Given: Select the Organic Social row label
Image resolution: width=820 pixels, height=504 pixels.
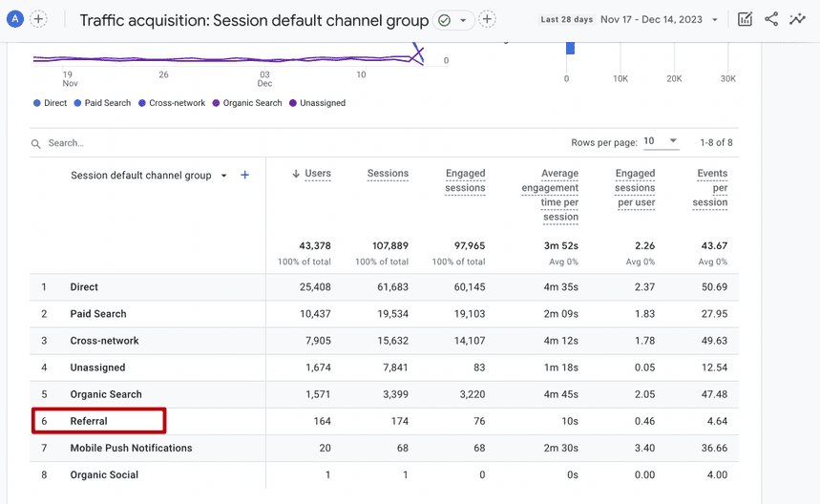Looking at the screenshot, I should pyautogui.click(x=105, y=474).
